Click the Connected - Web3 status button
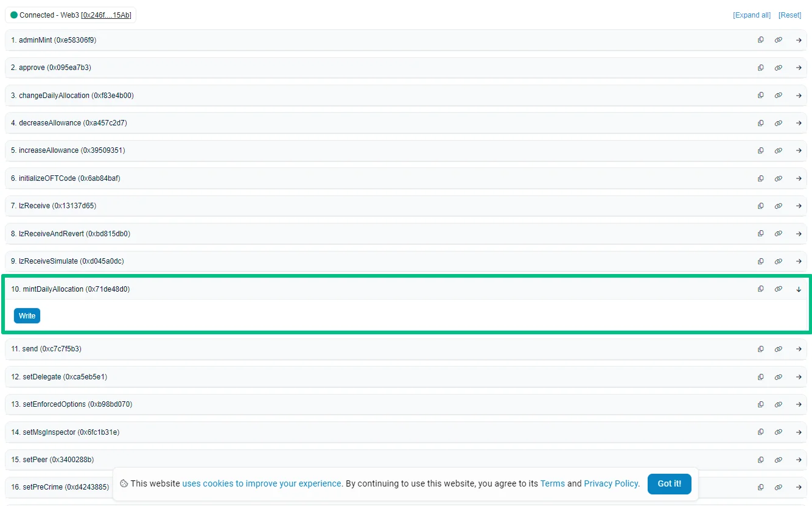Viewport: 812px width, 506px height. tap(71, 15)
